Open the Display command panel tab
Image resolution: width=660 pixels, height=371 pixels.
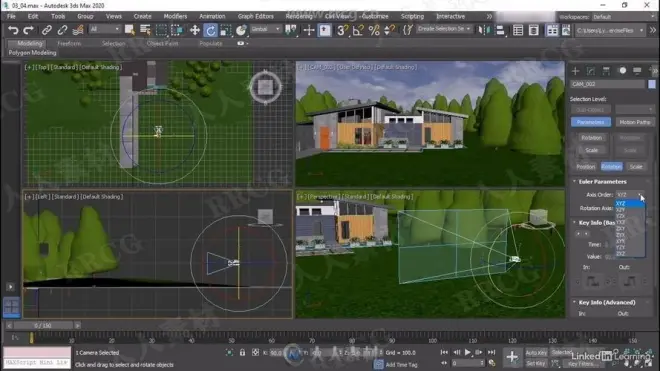tap(637, 71)
